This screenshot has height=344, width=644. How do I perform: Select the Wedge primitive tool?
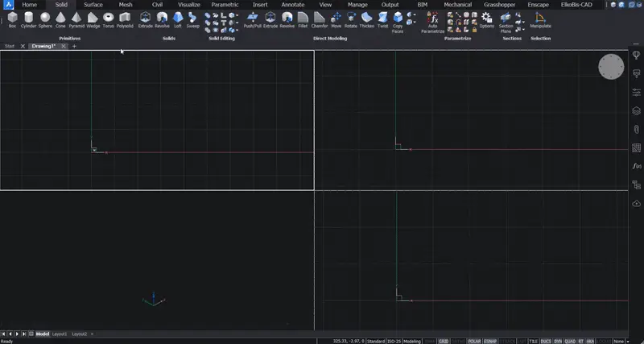(93, 19)
